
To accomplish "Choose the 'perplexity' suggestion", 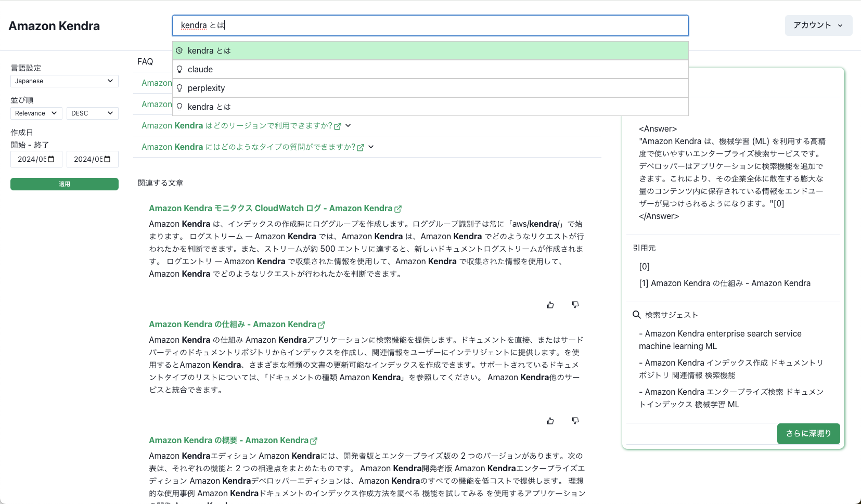I will point(430,88).
